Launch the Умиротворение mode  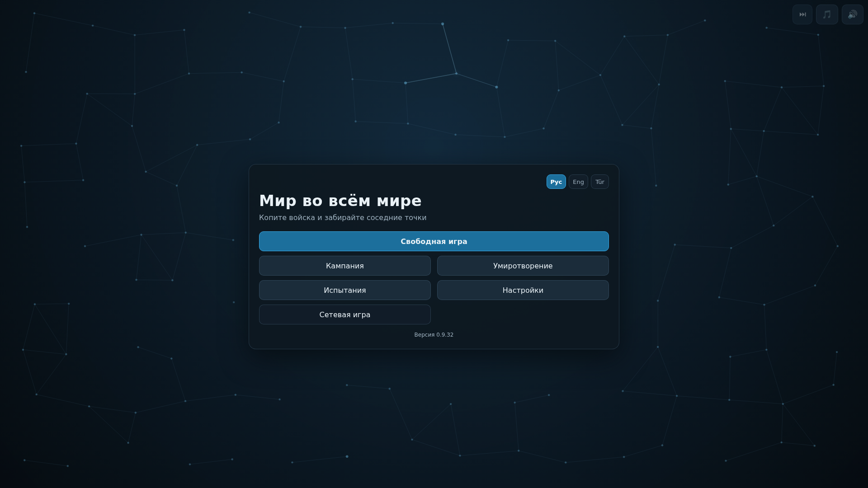pyautogui.click(x=523, y=266)
